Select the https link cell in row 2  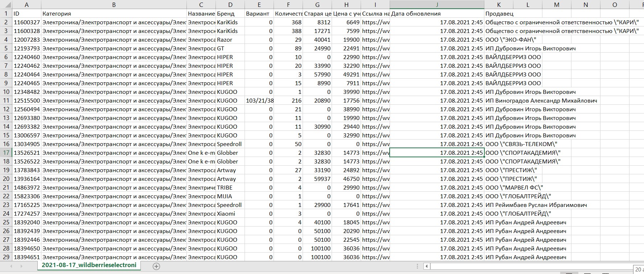tap(376, 22)
